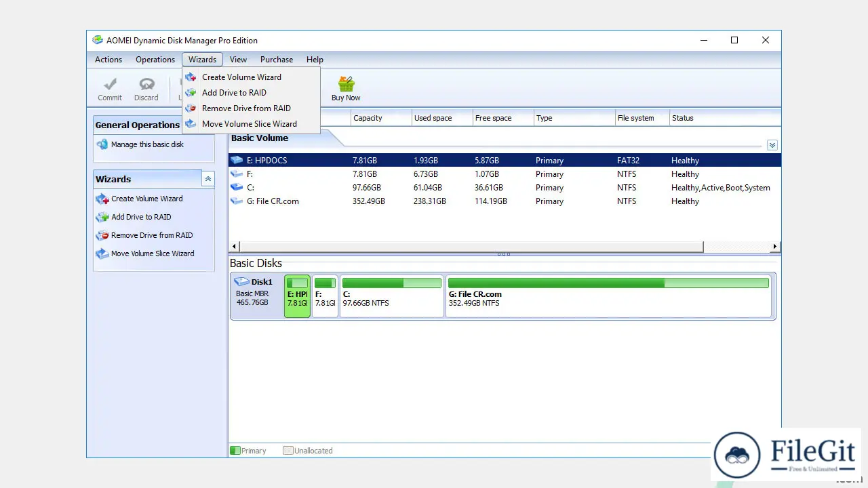Collapse the Basic Volume group chevron

pos(772,145)
